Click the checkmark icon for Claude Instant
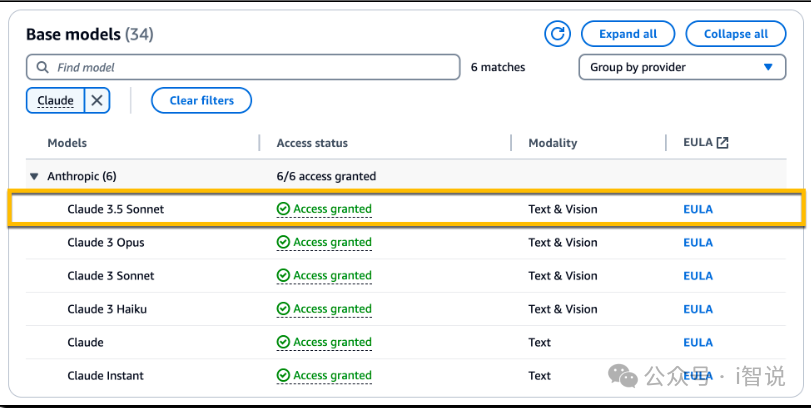The image size is (811, 408). coord(283,376)
